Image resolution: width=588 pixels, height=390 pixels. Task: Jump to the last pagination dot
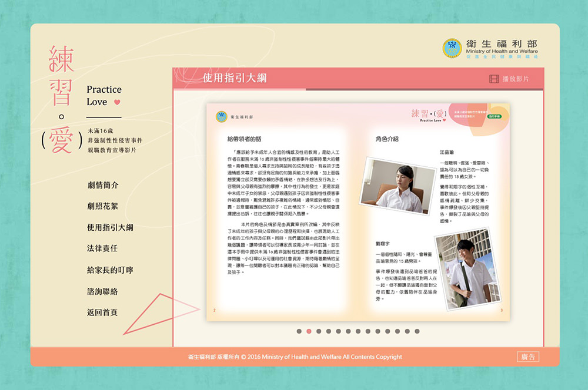point(417,331)
